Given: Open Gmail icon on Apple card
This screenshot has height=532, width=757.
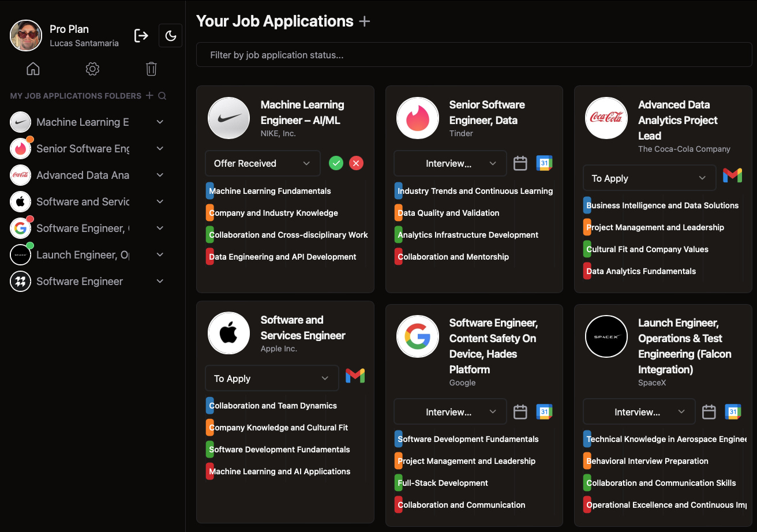Looking at the screenshot, I should 355,376.
